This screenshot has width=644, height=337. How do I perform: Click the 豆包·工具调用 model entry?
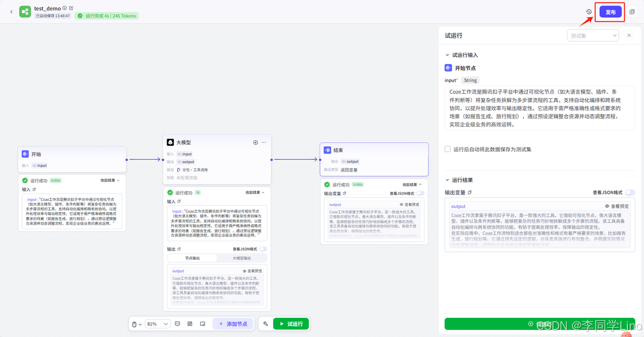point(192,170)
